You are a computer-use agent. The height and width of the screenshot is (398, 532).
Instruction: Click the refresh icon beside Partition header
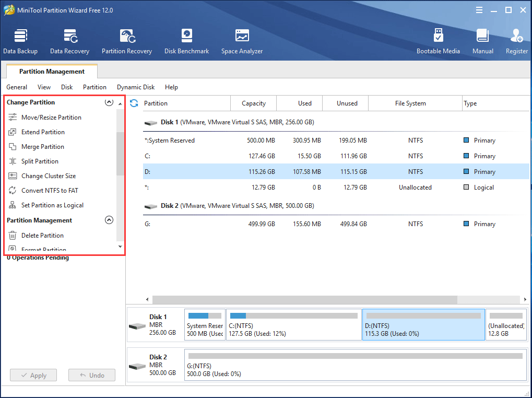134,103
